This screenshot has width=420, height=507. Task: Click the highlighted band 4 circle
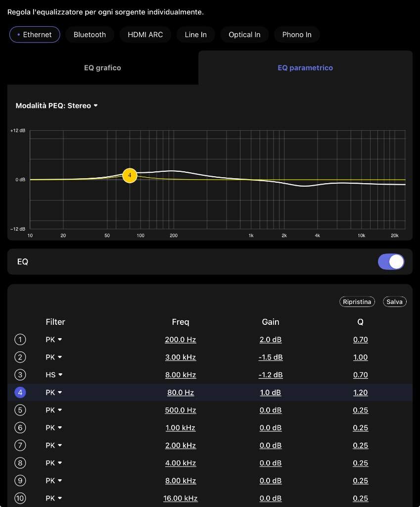coord(20,393)
